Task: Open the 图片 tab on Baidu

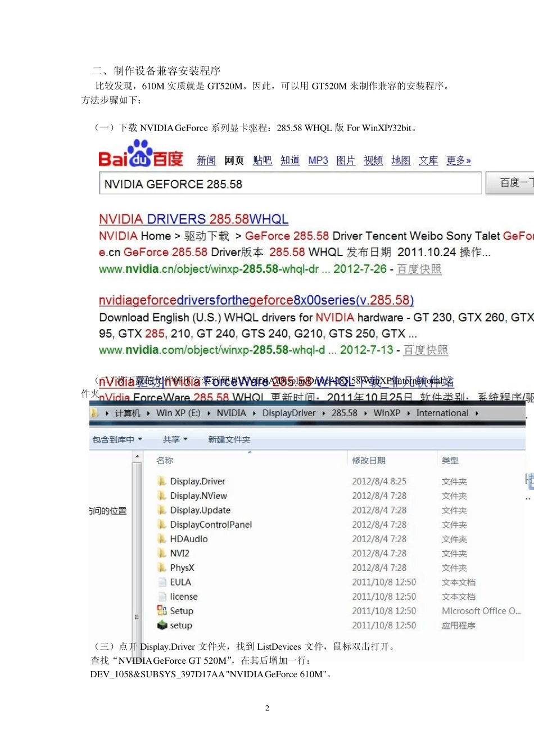Action: pos(346,160)
